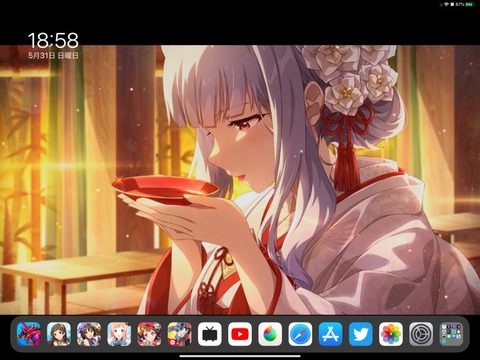Tap the Wi-Fi status icon
The height and width of the screenshot is (360, 480).
[446, 4]
